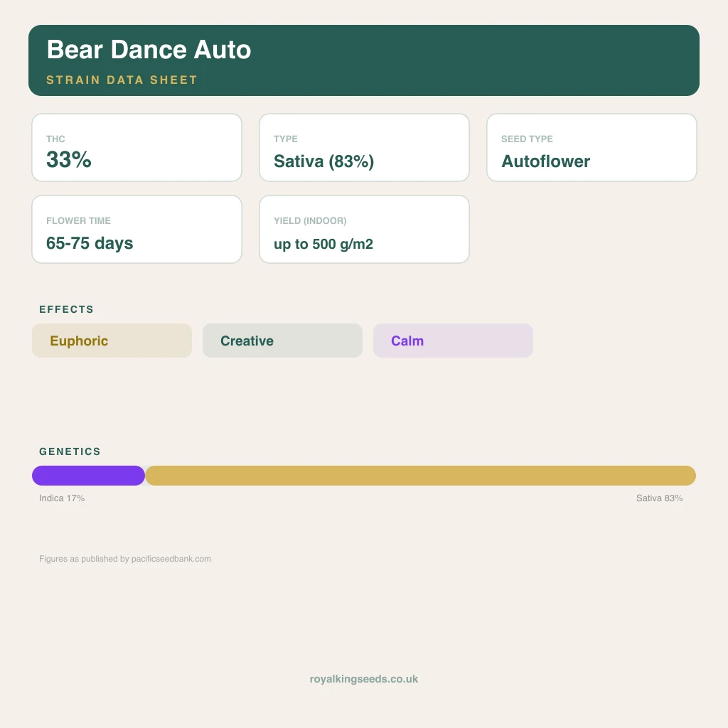The width and height of the screenshot is (728, 728).
Task: Open the 65-75 days flower time card
Action: (x=136, y=230)
